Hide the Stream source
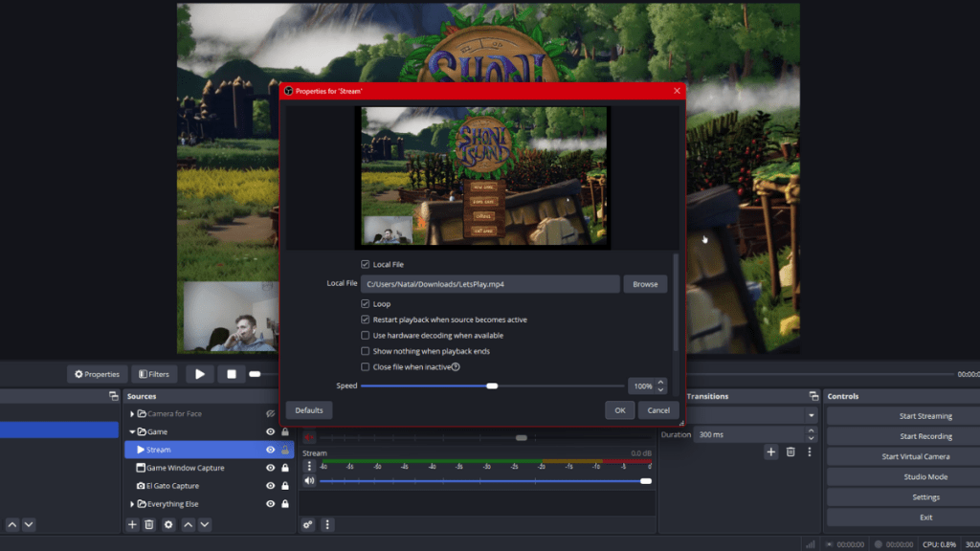The image size is (980, 551). tap(270, 450)
